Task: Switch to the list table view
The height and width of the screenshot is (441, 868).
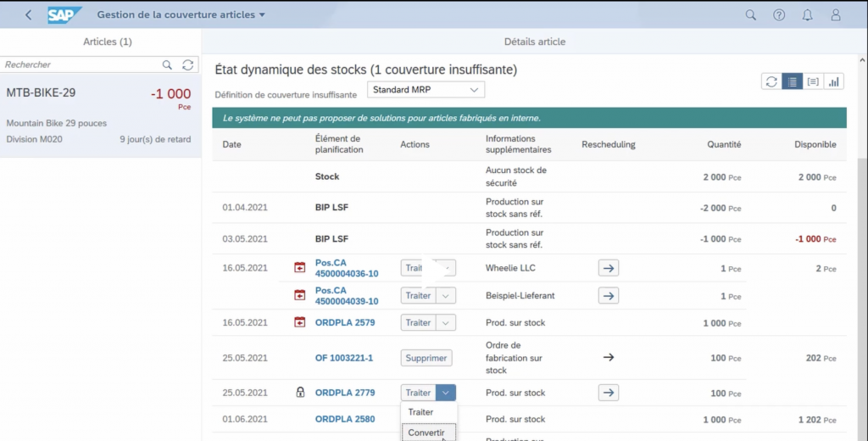Action: pyautogui.click(x=792, y=81)
